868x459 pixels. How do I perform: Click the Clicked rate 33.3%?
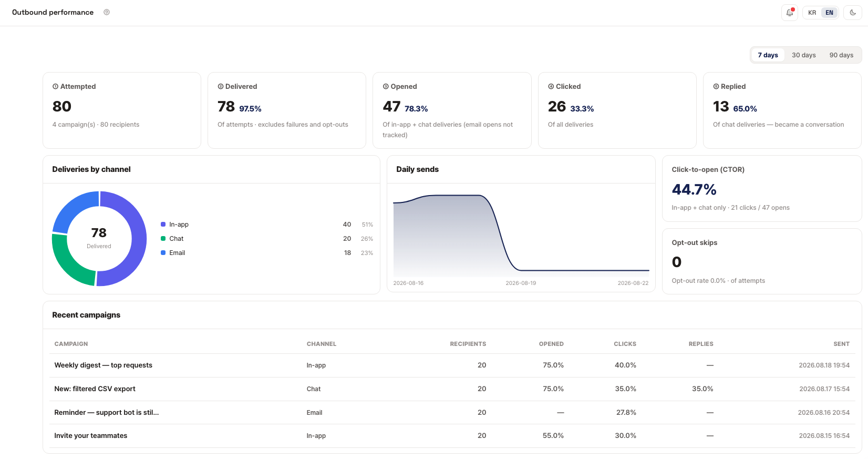582,109
